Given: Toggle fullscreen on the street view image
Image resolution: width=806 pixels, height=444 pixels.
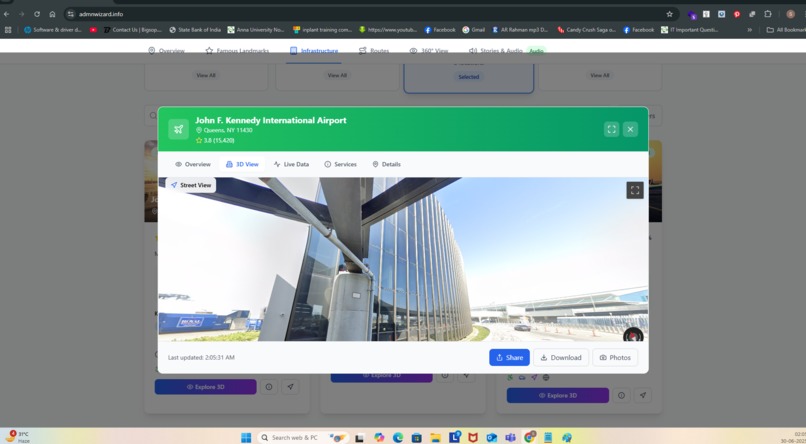Looking at the screenshot, I should tap(635, 190).
